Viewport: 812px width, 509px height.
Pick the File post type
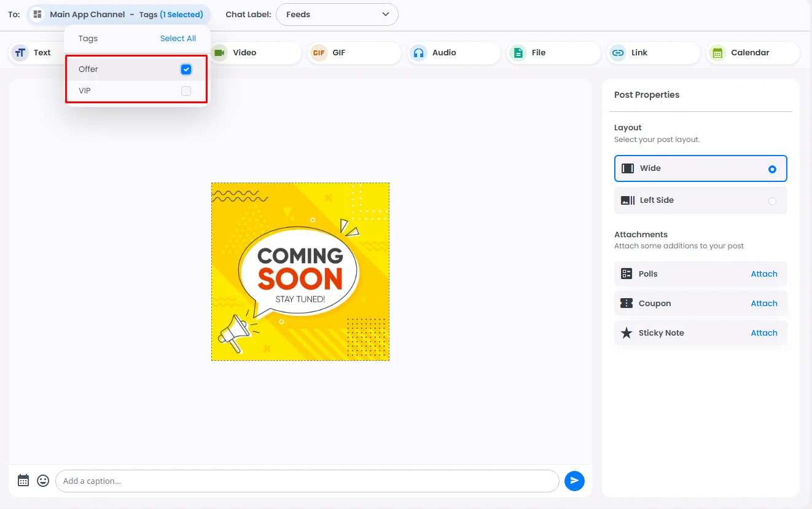[x=553, y=53]
